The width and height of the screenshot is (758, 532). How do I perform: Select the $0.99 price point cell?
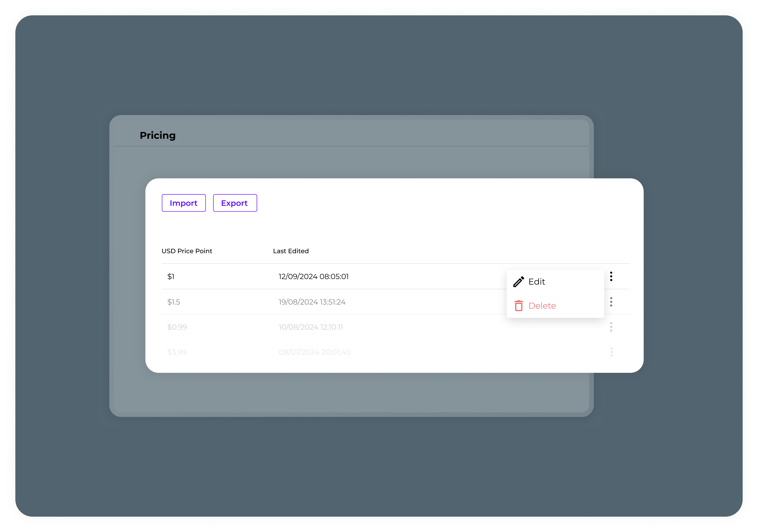point(177,327)
